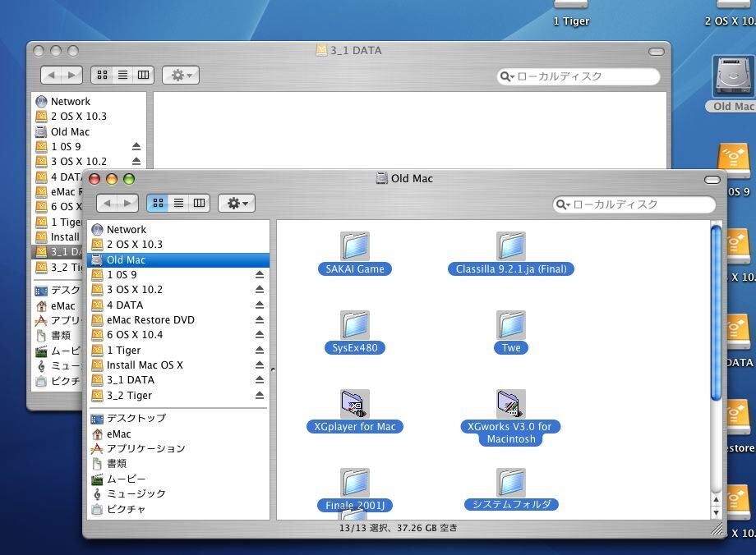Select アプリケーション in the front sidebar
The height and width of the screenshot is (555, 756).
point(145,448)
